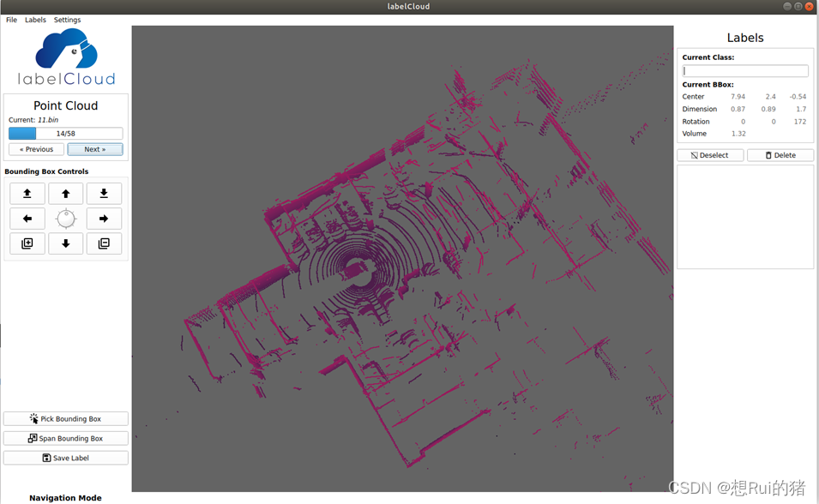This screenshot has width=819, height=504.
Task: Delete the current bounding box
Action: click(780, 155)
